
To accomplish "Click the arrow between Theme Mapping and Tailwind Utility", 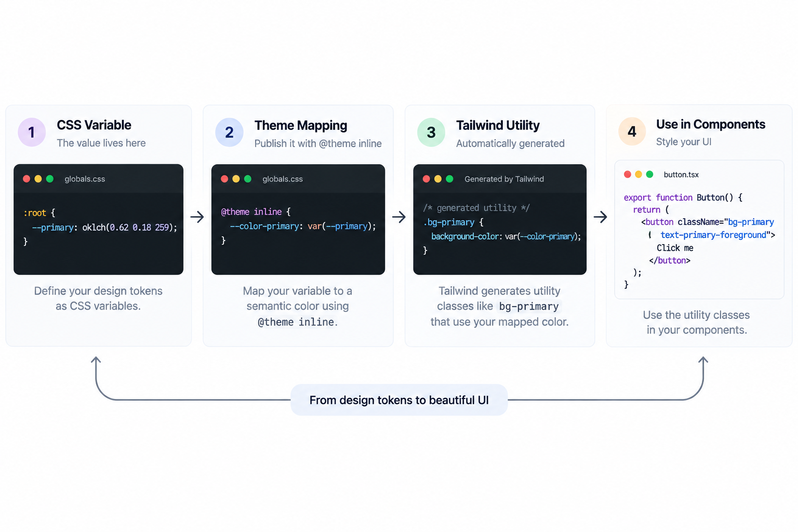I will tap(398, 217).
